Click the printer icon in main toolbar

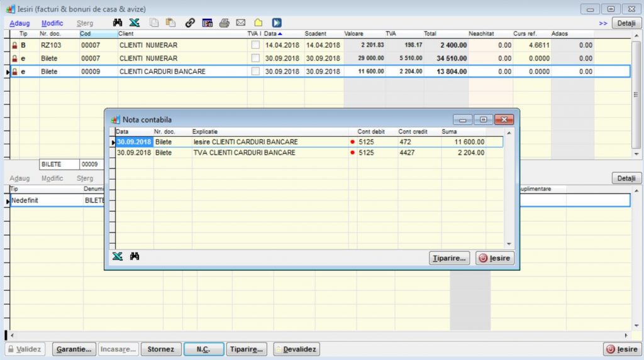[x=224, y=23]
